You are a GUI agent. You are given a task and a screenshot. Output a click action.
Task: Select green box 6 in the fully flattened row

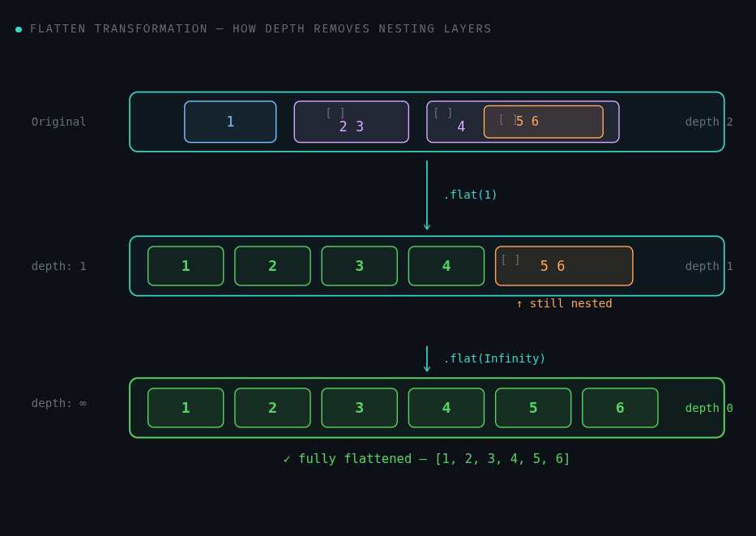pos(620,408)
